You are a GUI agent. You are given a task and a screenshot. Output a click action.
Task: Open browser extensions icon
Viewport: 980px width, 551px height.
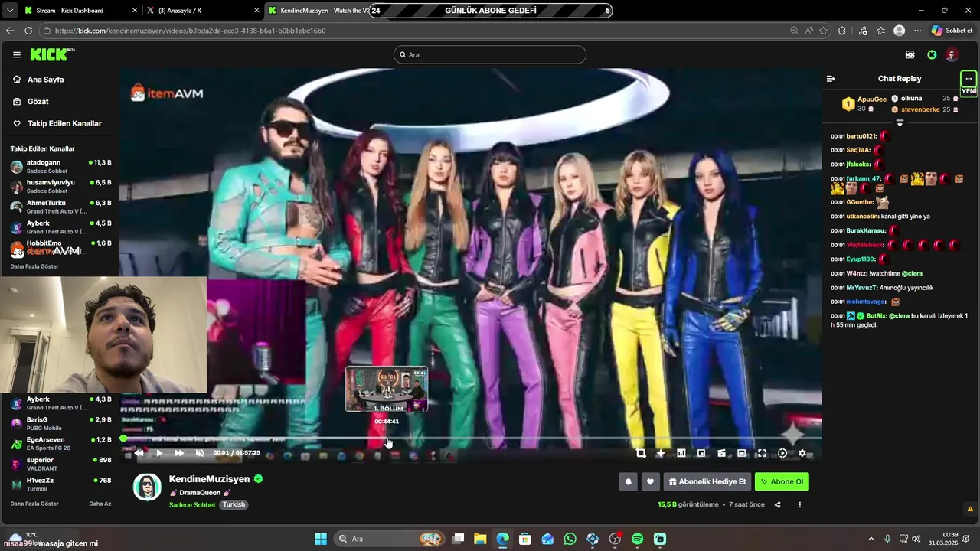tap(842, 31)
